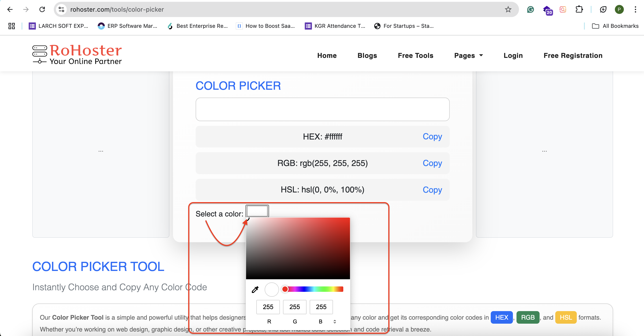Bookmark page with the star icon
Screen dimensions: 644x336
coord(508,9)
